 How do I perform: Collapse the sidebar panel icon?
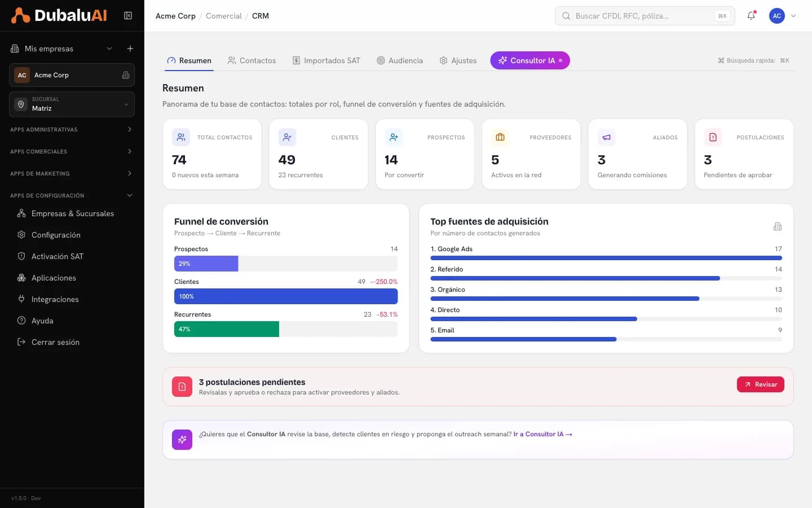point(128,16)
